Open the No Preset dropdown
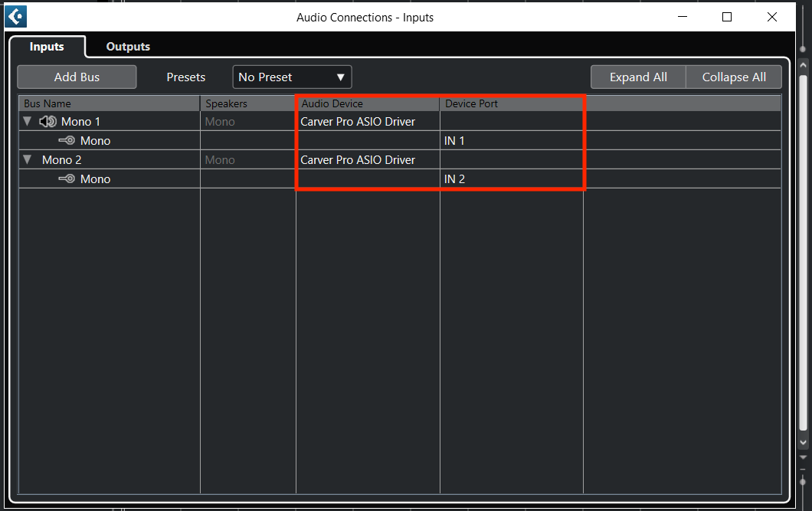Screen dimensions: 812x511 292,77
